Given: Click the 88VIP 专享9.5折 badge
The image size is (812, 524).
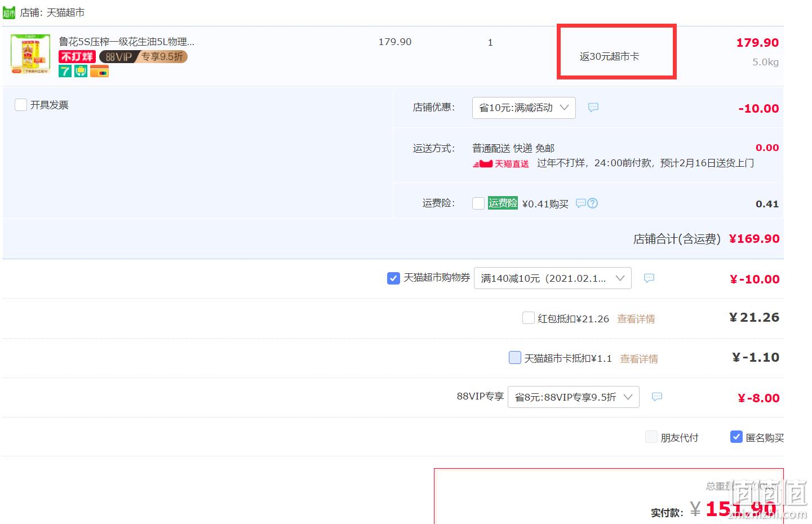Looking at the screenshot, I should [x=143, y=56].
